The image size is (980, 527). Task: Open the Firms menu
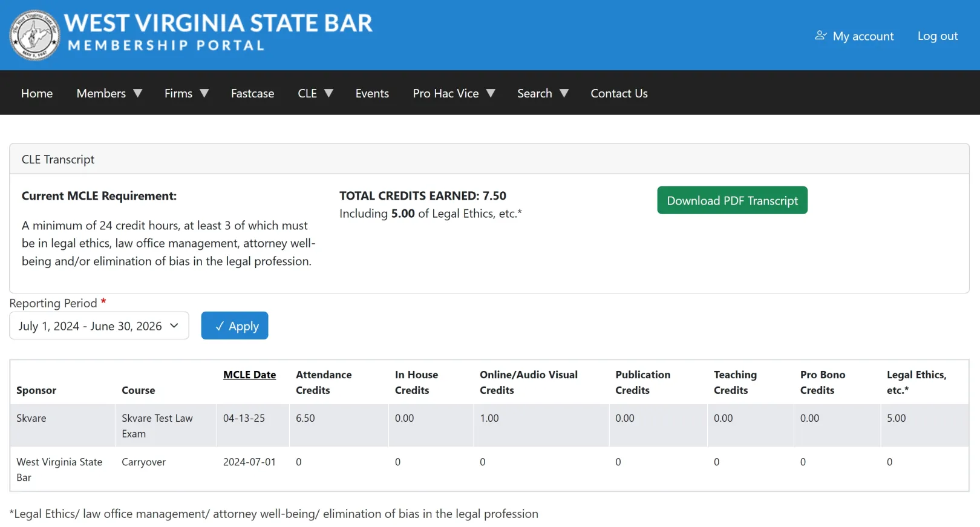tap(178, 93)
